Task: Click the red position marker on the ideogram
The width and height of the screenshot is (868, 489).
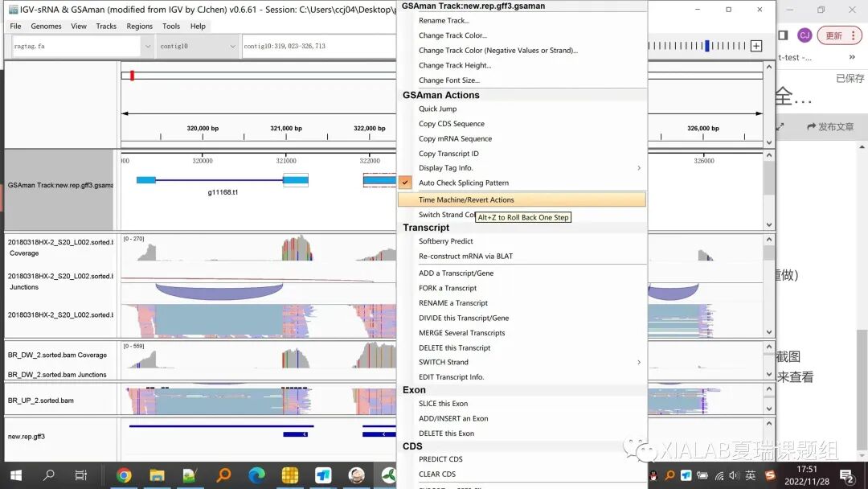Action: pyautogui.click(x=132, y=76)
